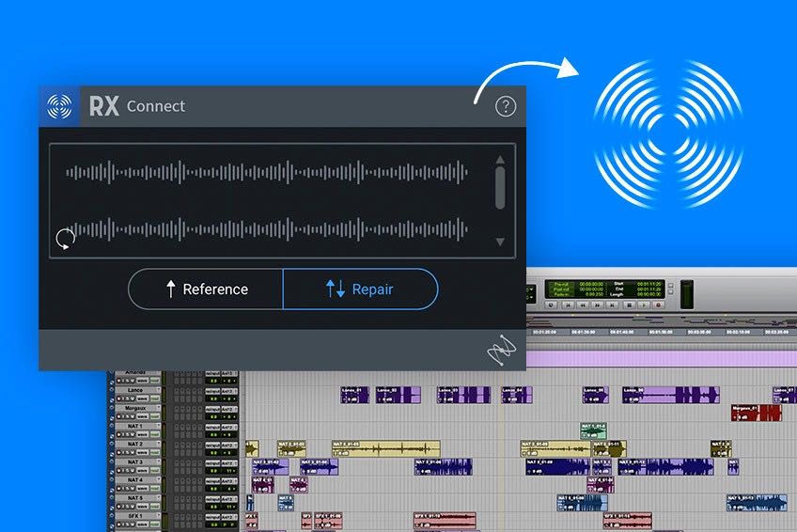
Task: Click the RX Connect logo icon
Action: point(59,106)
